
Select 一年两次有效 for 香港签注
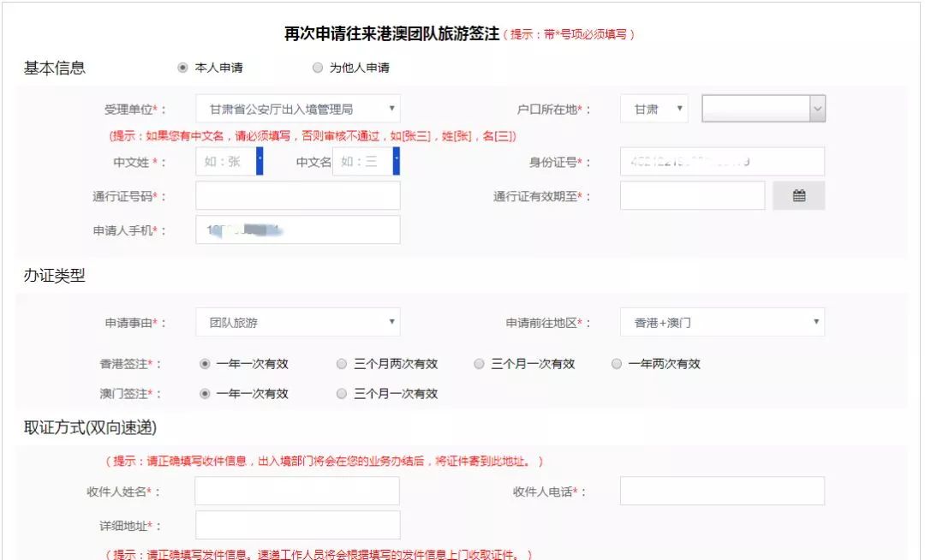pos(616,363)
